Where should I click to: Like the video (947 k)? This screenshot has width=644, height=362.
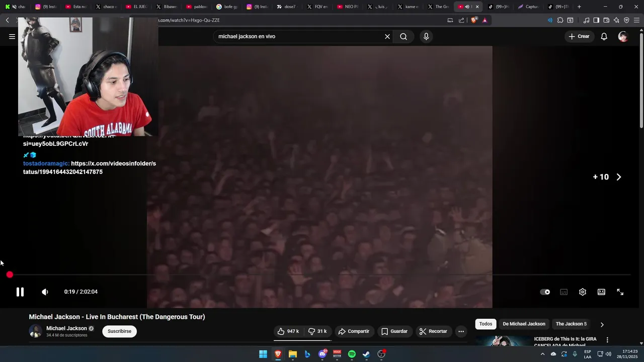(288, 331)
